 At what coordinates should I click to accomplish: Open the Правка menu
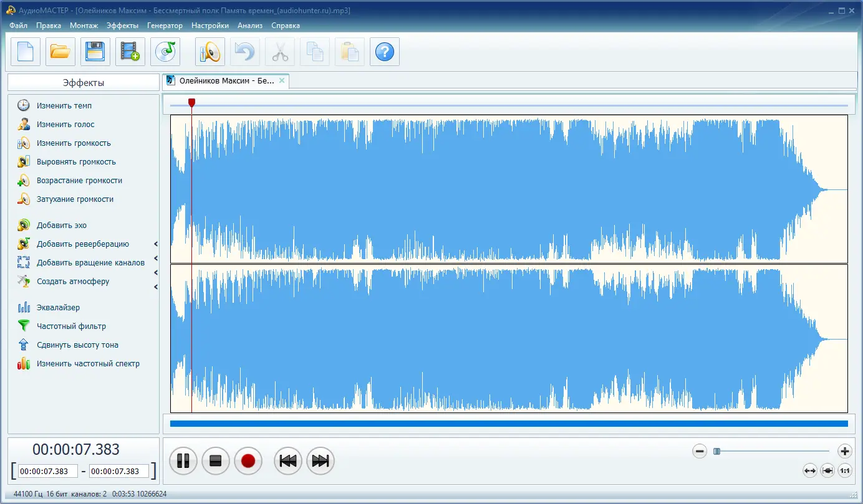pyautogui.click(x=49, y=26)
